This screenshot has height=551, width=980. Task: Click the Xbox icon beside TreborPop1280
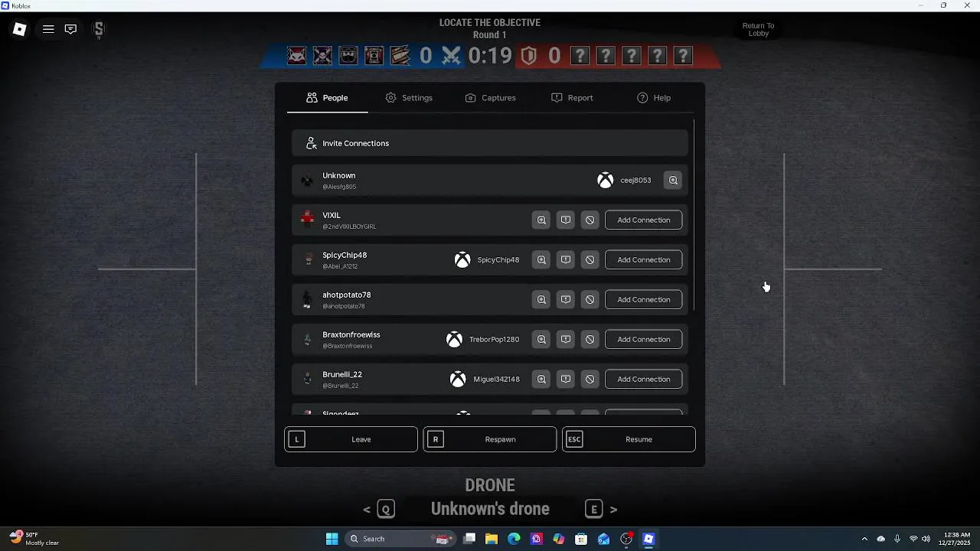click(454, 339)
